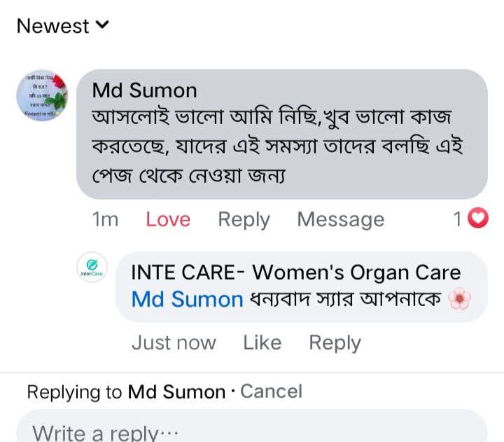Click the blue Md Sumon mention link
The height and width of the screenshot is (442, 504).
(x=187, y=299)
